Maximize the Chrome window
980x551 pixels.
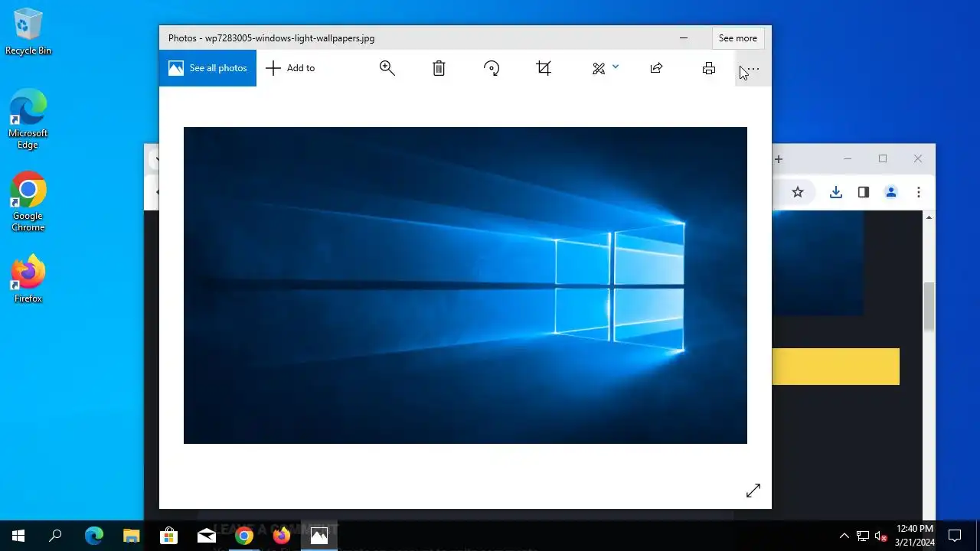(883, 158)
